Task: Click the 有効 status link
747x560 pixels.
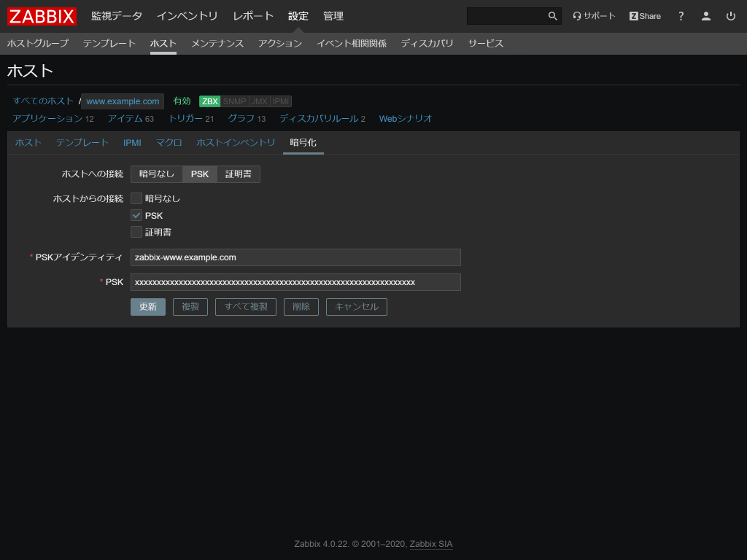Action: coord(182,101)
